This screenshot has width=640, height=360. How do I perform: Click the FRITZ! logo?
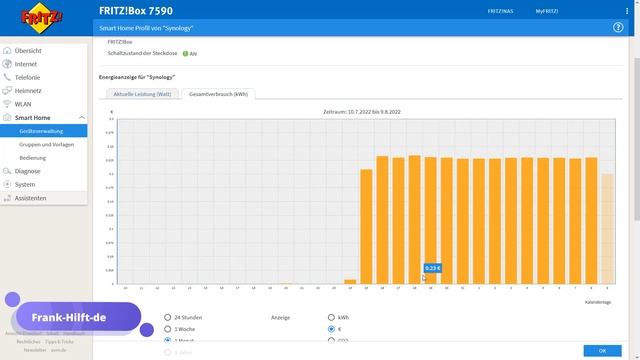click(42, 18)
